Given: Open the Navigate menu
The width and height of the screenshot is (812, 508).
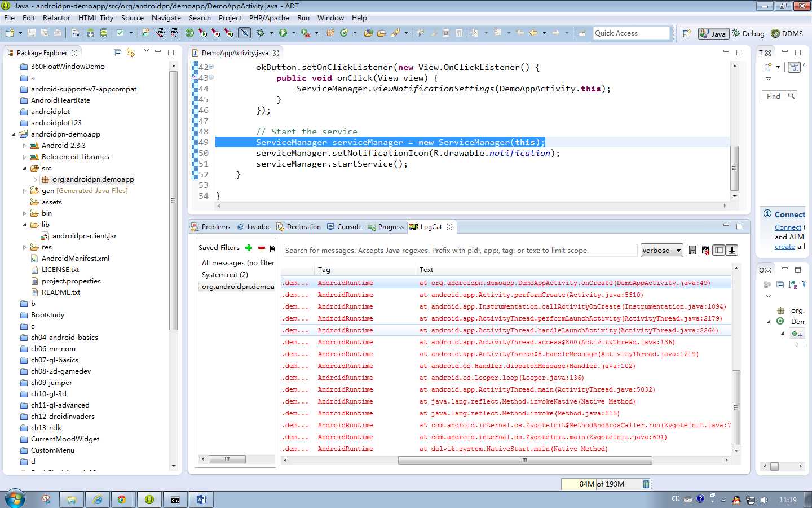Looking at the screenshot, I should pyautogui.click(x=166, y=17).
